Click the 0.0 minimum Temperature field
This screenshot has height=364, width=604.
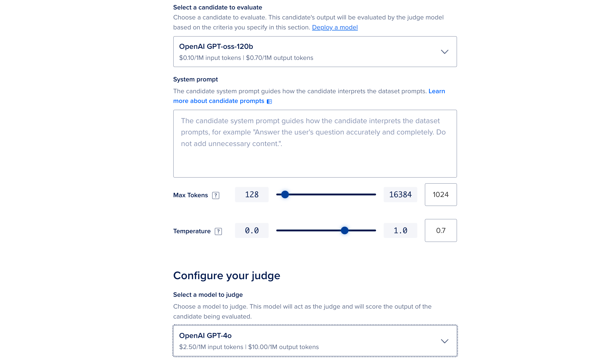(252, 230)
